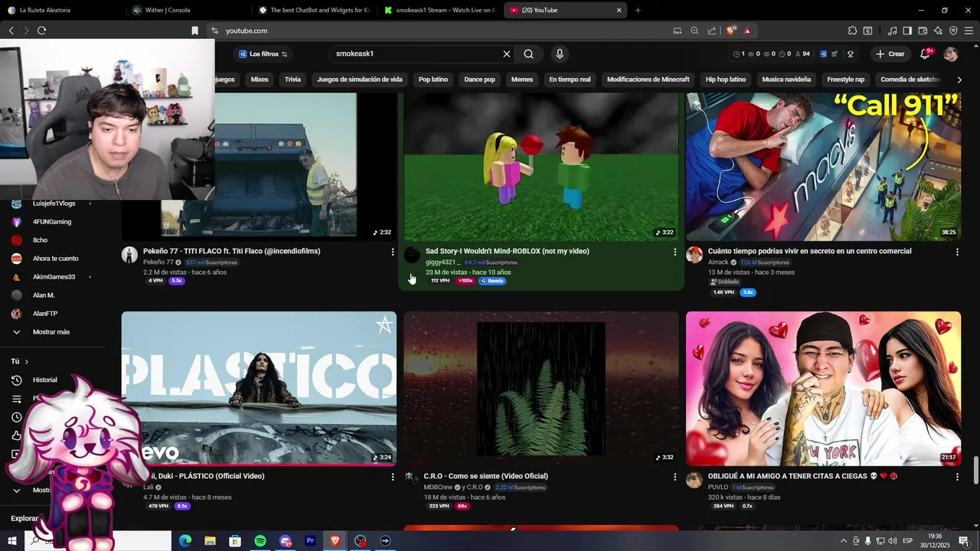Open the 4FUNGaming subscription
The width and height of the screenshot is (980, 551).
tap(52, 222)
